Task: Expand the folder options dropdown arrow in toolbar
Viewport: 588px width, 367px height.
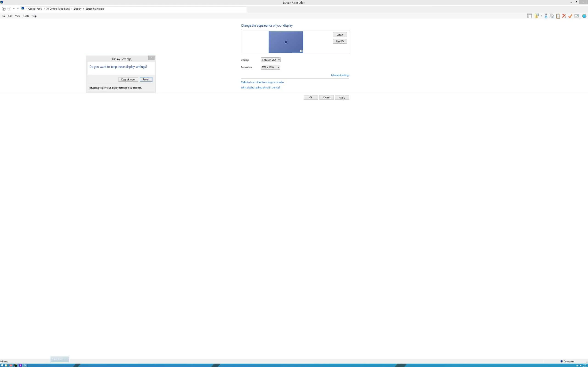Action: (541, 16)
